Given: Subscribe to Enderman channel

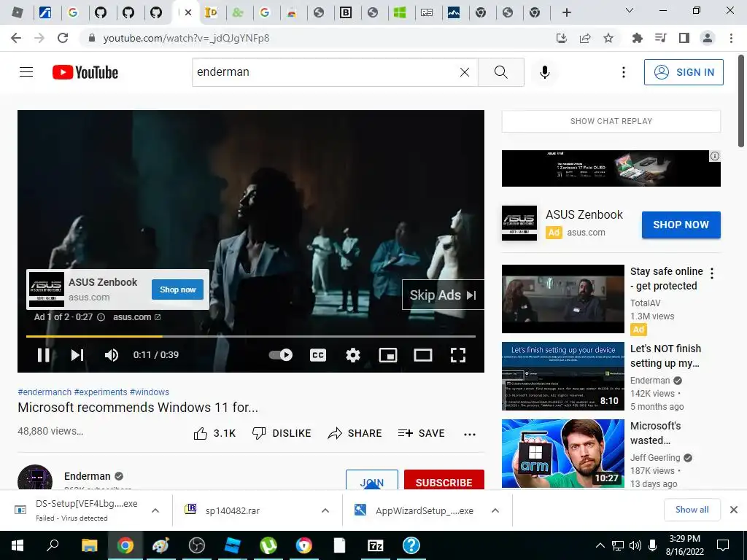Looking at the screenshot, I should point(444,480).
